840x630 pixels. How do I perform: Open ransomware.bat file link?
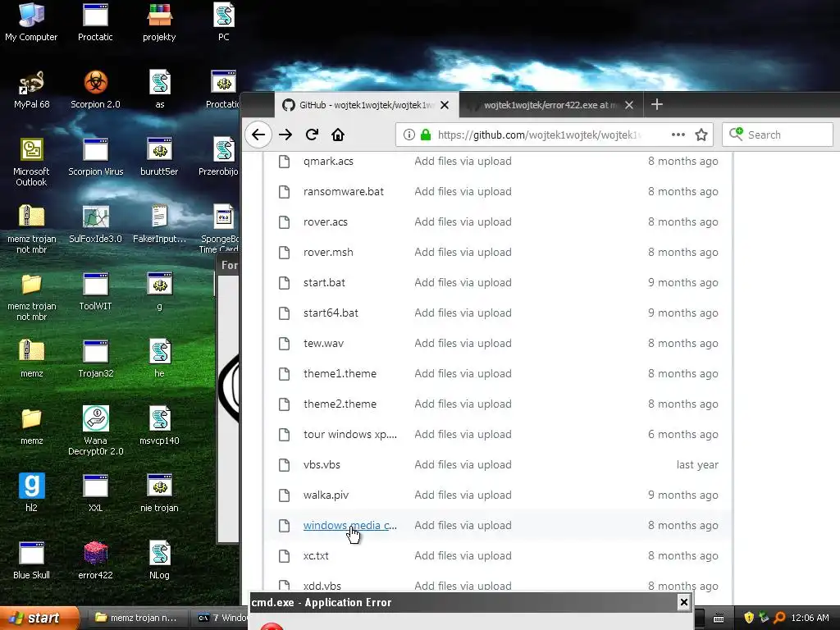click(344, 192)
